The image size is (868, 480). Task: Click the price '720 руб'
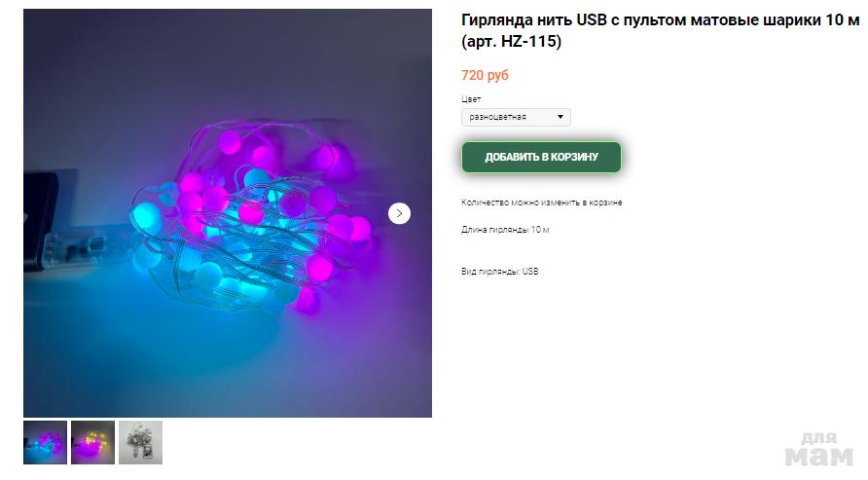pos(485,75)
